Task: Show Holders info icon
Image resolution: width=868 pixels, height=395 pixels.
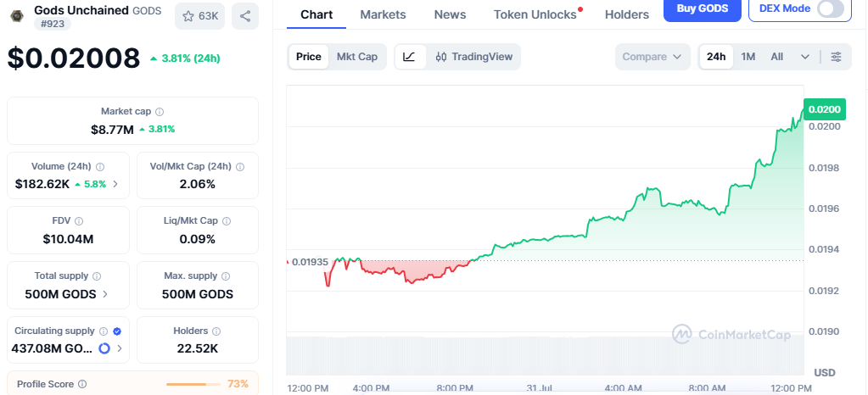Action: (x=216, y=331)
